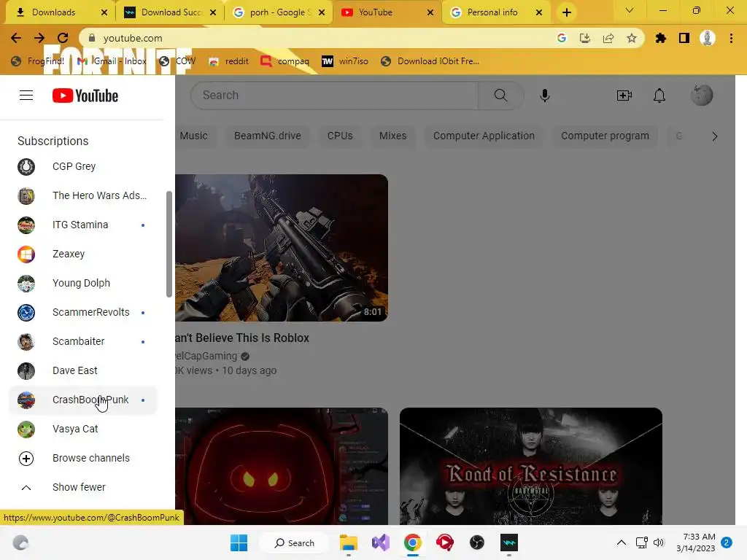747x560 pixels.
Task: Open OBS Studio from taskbar
Action: pos(477,542)
